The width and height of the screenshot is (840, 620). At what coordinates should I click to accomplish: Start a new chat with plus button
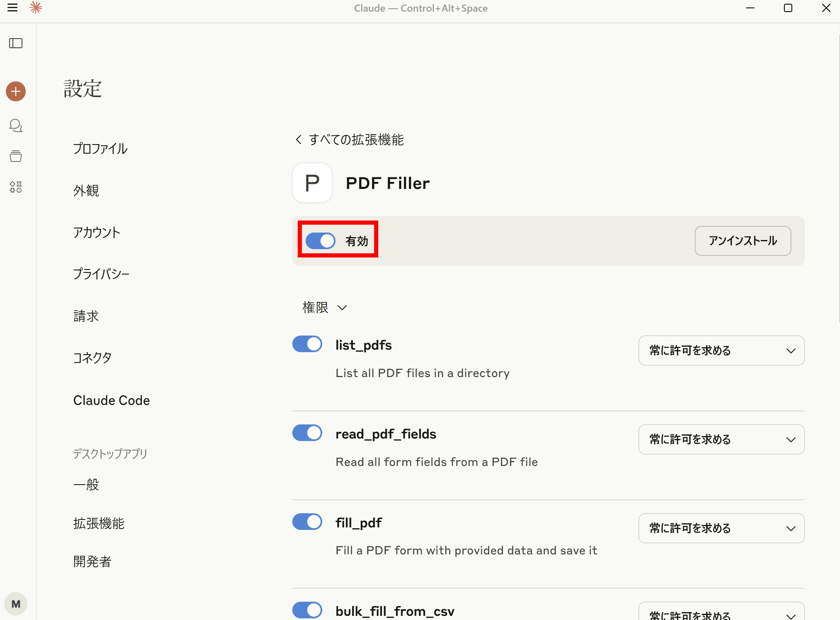coord(16,91)
